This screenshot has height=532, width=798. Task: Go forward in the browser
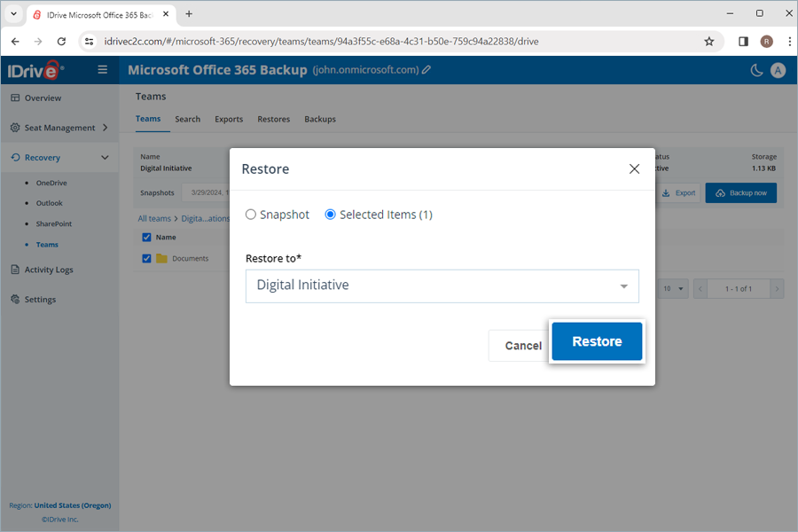(x=38, y=42)
